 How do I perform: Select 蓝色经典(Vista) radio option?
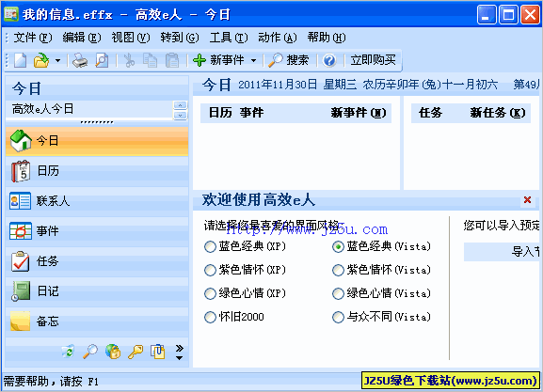(x=381, y=246)
